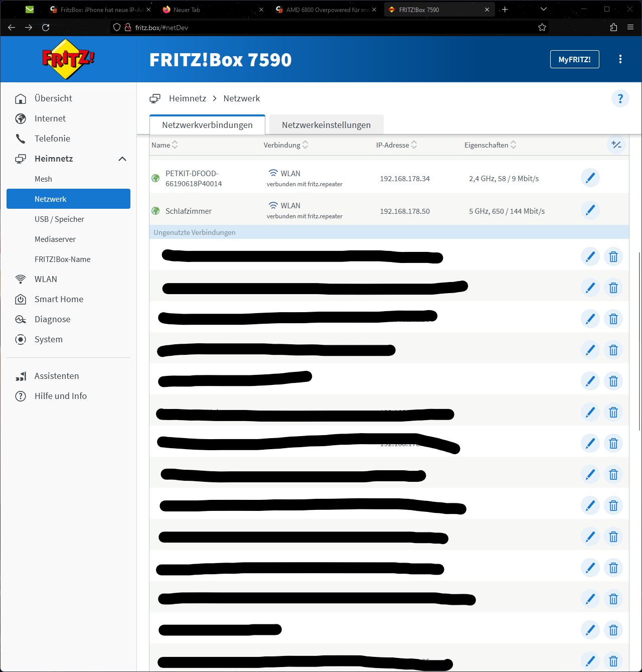Sort table by Name column
This screenshot has width=642, height=672.
point(165,145)
